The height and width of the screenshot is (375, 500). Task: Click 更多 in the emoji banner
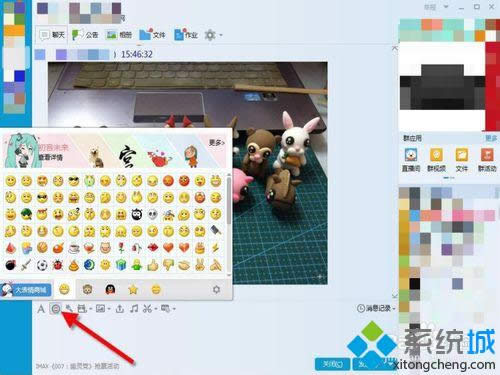click(x=217, y=143)
